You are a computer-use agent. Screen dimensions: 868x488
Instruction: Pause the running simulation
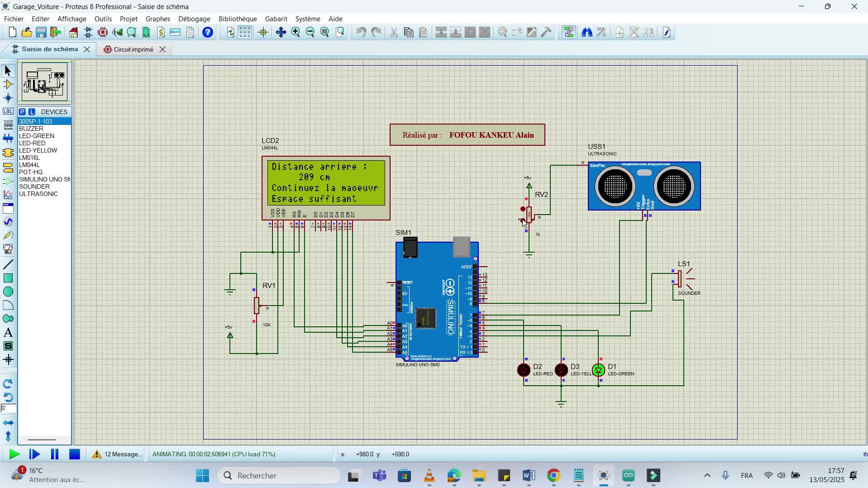pos(55,454)
